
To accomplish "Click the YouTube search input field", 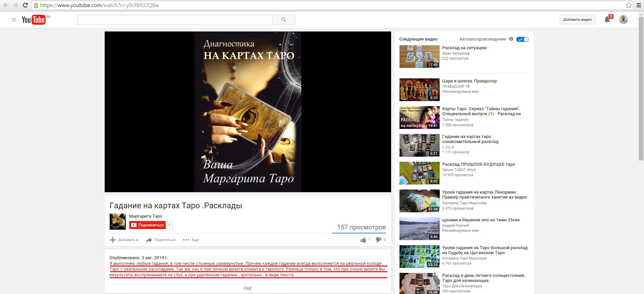I will coord(175,19).
